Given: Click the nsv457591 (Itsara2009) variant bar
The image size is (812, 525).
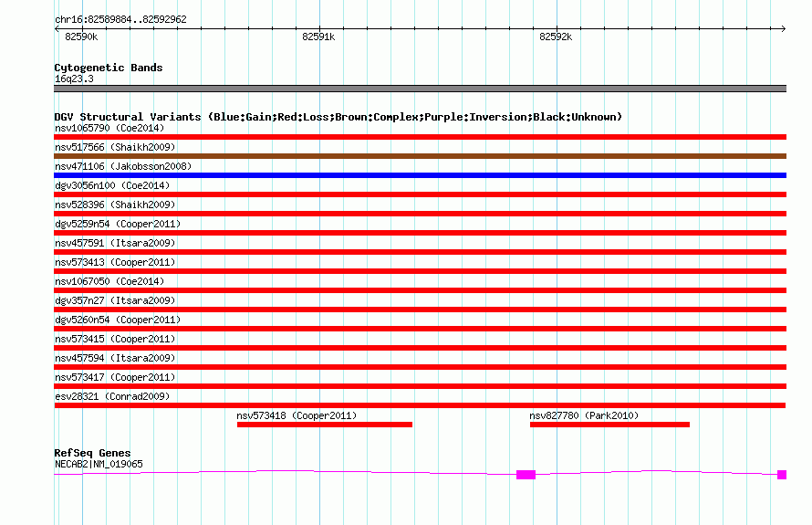Looking at the screenshot, I should point(420,252).
